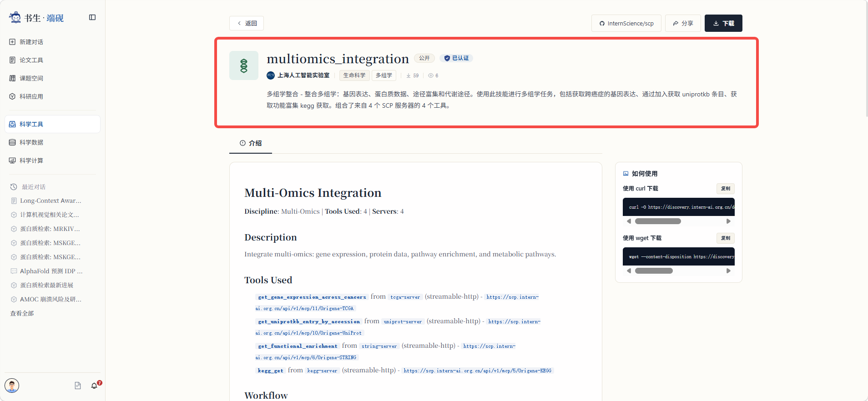This screenshot has width=868, height=401.
Task: Click the wget code horizontal scrollbar thumb
Action: tap(654, 271)
